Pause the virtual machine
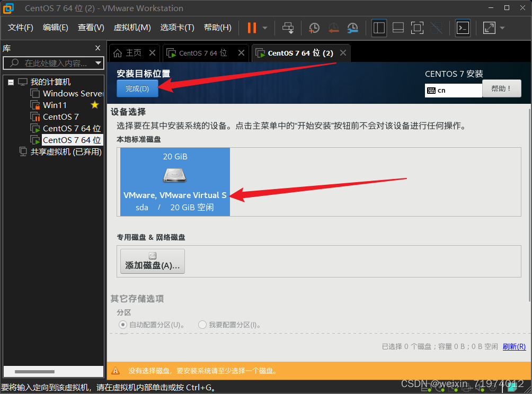The image size is (532, 394). (x=252, y=28)
